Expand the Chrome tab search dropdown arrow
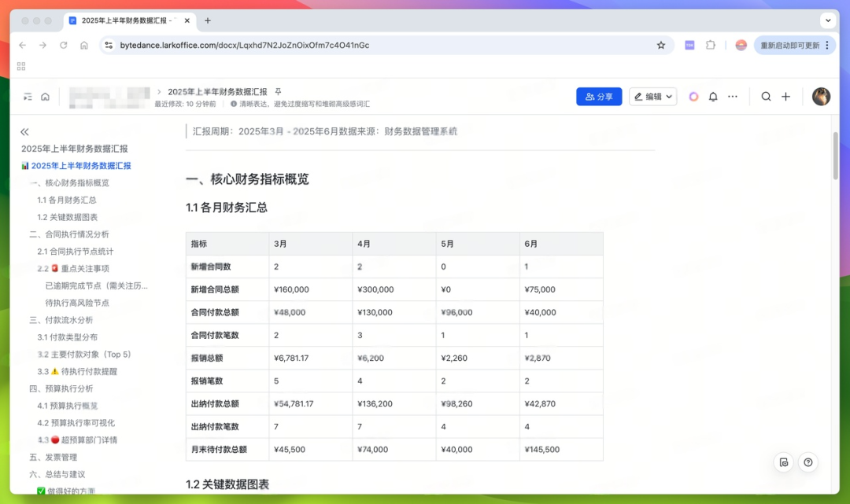The image size is (850, 504). click(x=828, y=20)
